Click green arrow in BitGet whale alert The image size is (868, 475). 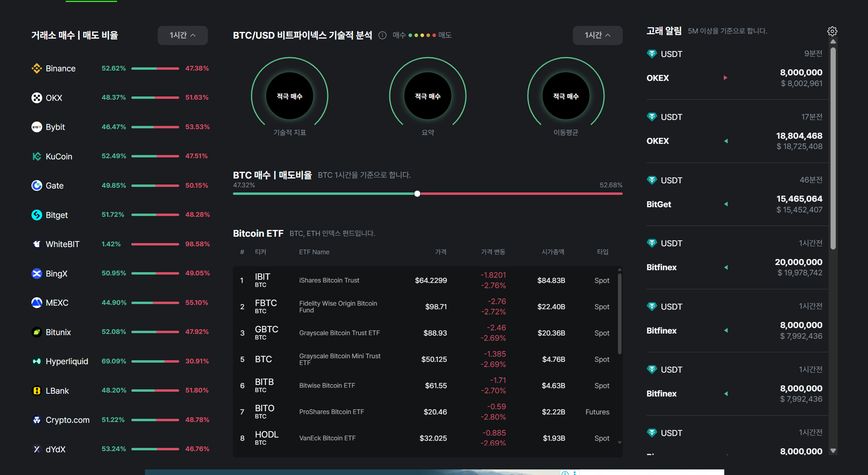pyautogui.click(x=726, y=204)
